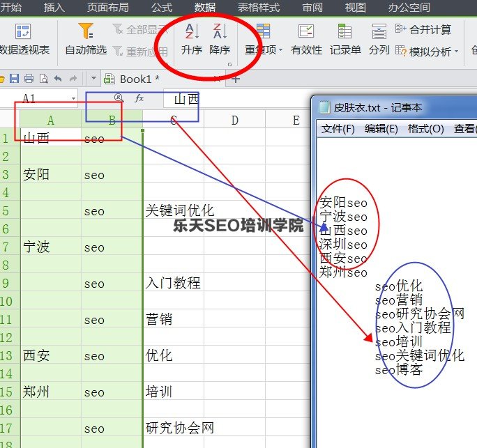
Task: Sort descending with the 降序 icon
Action: (x=220, y=31)
